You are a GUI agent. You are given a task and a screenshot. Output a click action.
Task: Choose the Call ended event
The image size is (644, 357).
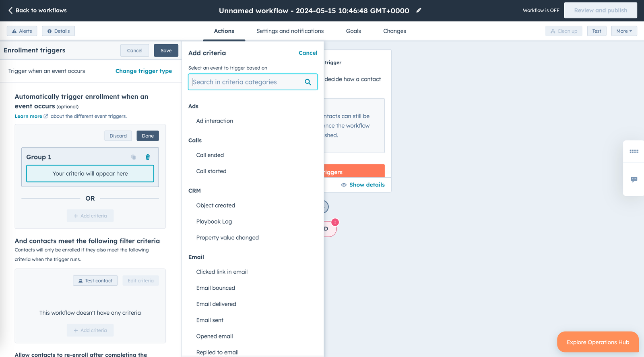210,155
